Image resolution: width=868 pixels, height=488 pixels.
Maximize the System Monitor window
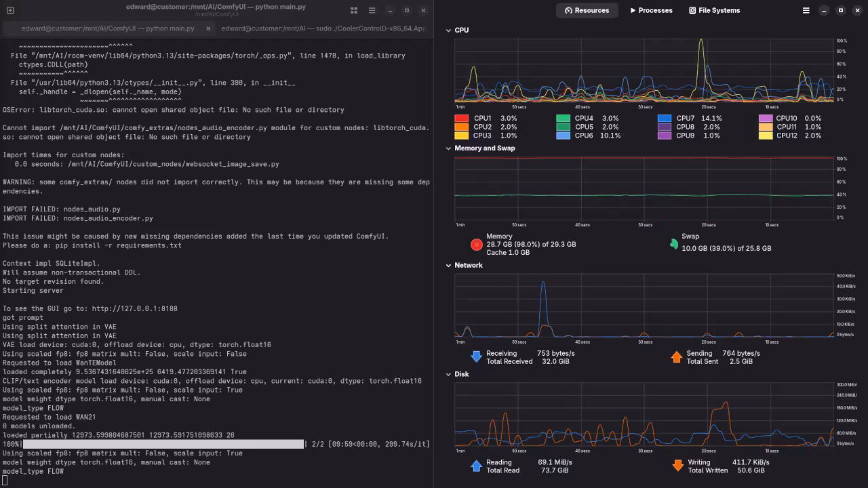(x=840, y=10)
